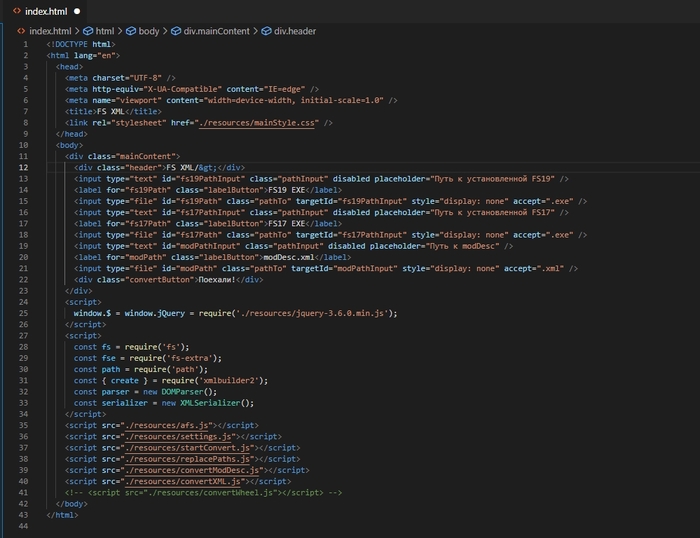This screenshot has width=700, height=538.
Task: Click the unsaved dot on index.html tab
Action: coord(77,10)
